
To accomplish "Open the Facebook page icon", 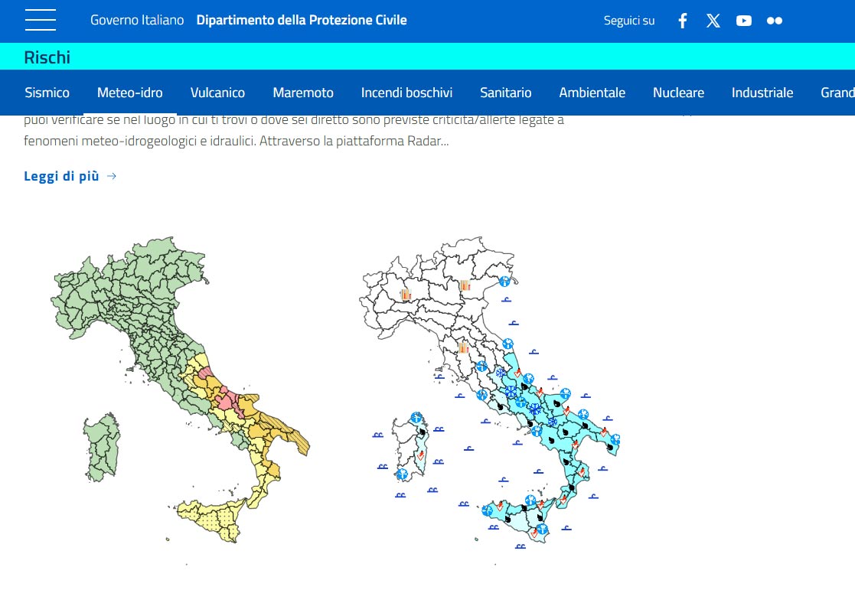I will [683, 21].
